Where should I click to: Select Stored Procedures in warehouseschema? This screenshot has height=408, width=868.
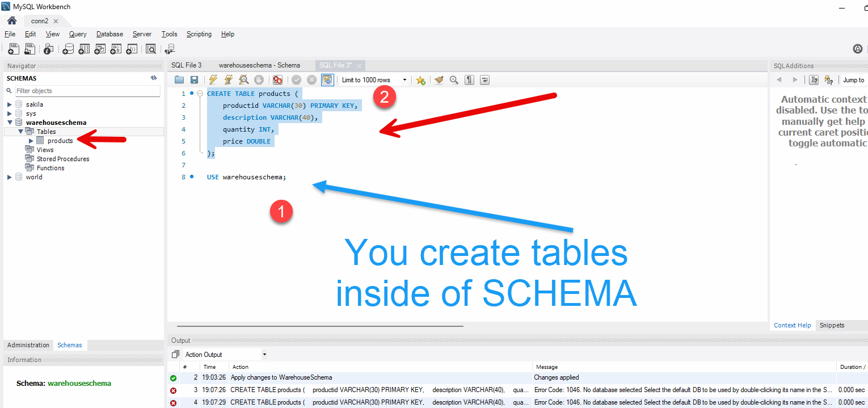click(x=63, y=159)
